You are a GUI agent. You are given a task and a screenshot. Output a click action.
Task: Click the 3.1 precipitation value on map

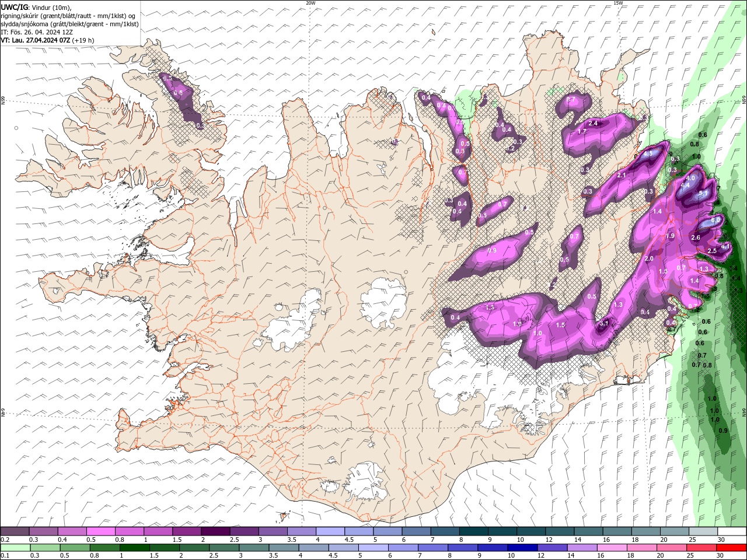(x=605, y=323)
